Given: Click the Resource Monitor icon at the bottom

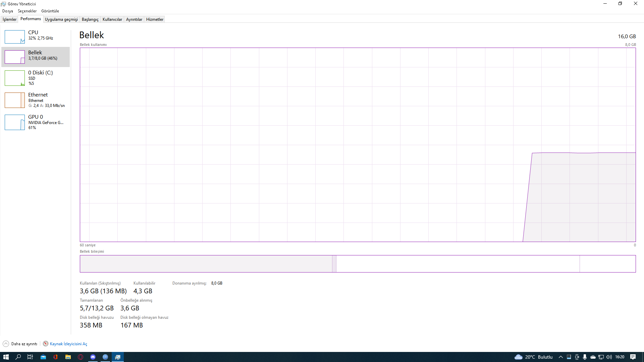Looking at the screenshot, I should [x=46, y=344].
